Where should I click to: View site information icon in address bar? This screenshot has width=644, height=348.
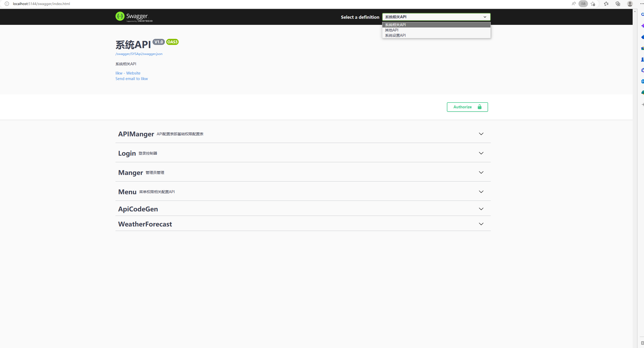7,4
